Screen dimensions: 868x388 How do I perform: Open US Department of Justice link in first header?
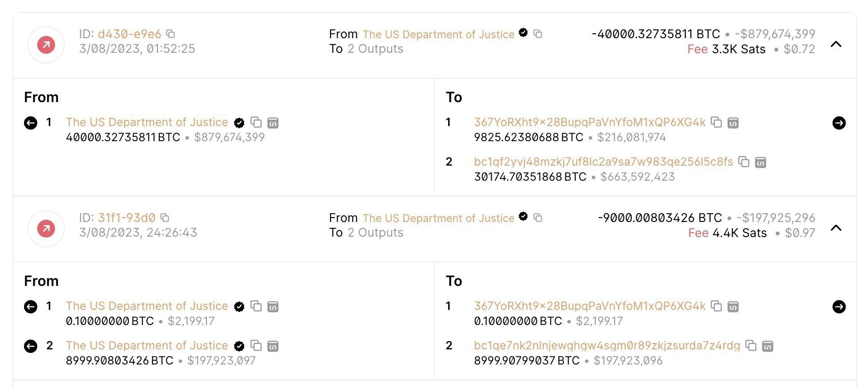pos(438,34)
